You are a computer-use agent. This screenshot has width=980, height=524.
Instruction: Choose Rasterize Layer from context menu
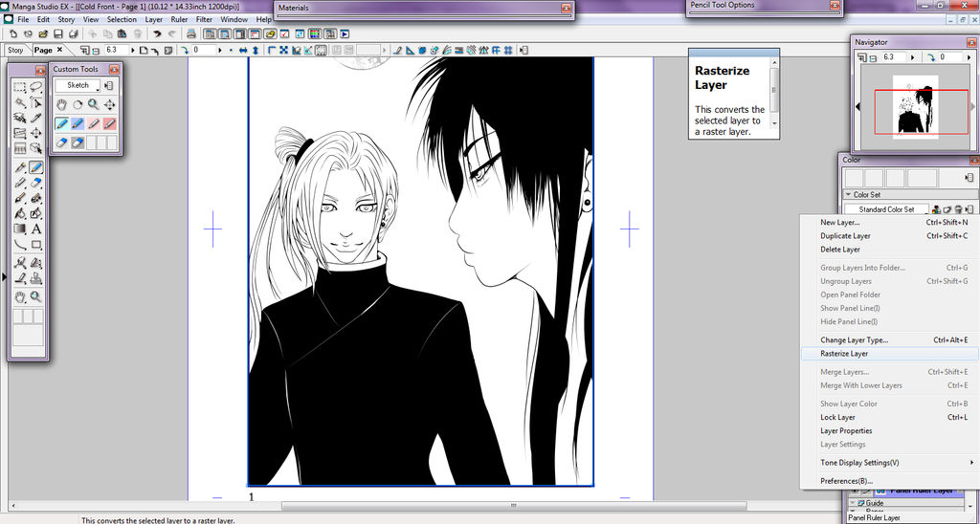point(844,354)
